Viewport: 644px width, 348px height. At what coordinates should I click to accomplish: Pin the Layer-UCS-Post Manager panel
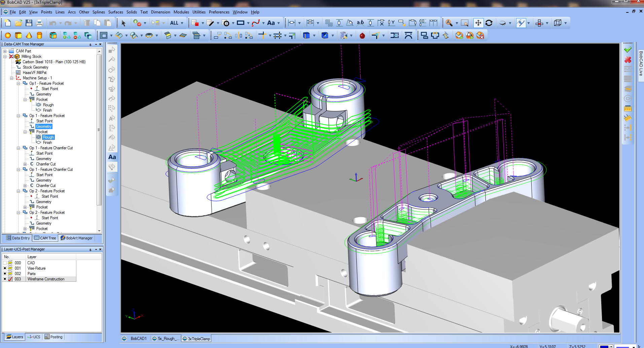[90, 249]
